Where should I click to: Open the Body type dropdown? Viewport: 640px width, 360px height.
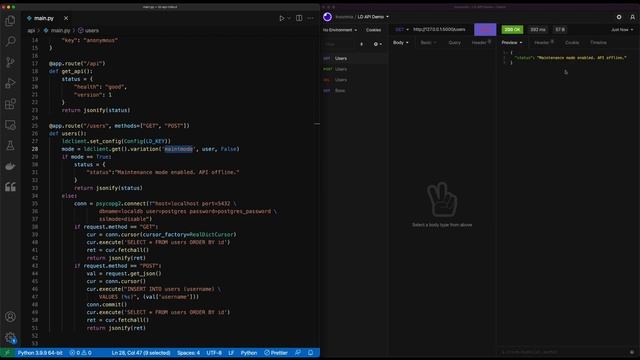[400, 42]
